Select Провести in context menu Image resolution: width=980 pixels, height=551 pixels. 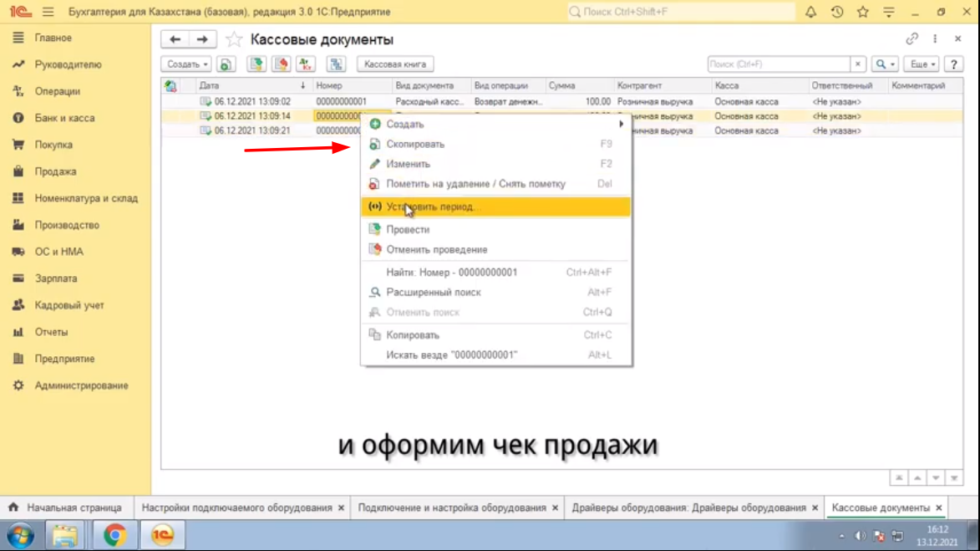tap(496, 230)
